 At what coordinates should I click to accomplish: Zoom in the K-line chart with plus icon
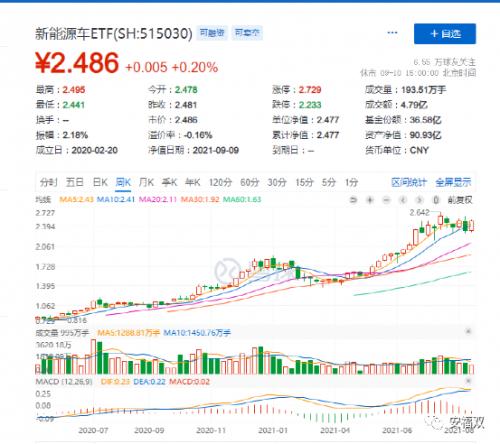[x=370, y=200]
